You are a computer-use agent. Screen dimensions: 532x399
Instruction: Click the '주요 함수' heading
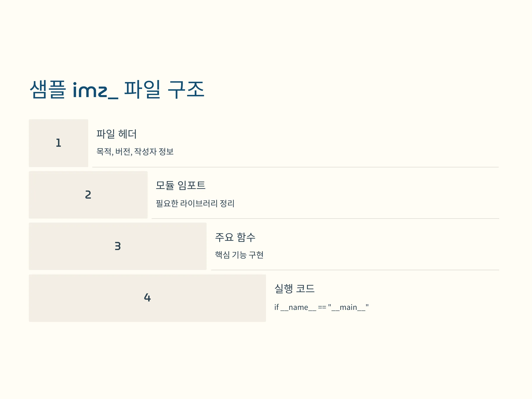pos(235,237)
